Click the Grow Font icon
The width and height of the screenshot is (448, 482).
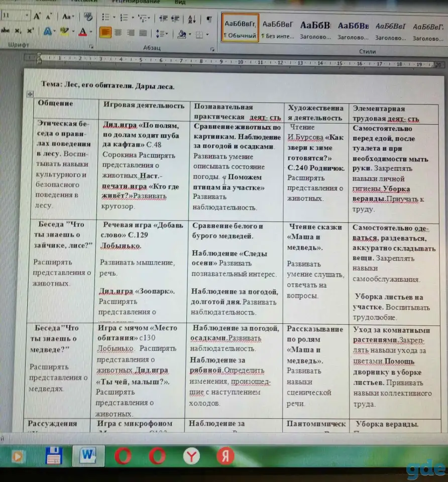pos(37,16)
